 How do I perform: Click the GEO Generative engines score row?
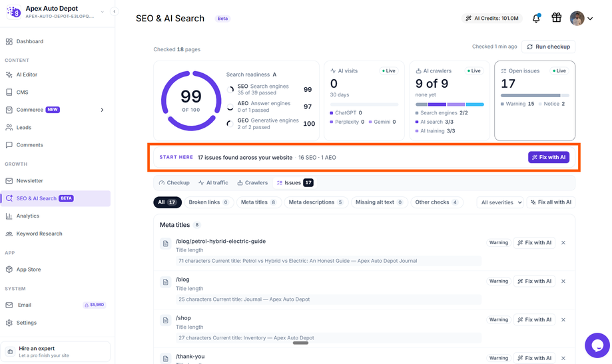(x=270, y=124)
